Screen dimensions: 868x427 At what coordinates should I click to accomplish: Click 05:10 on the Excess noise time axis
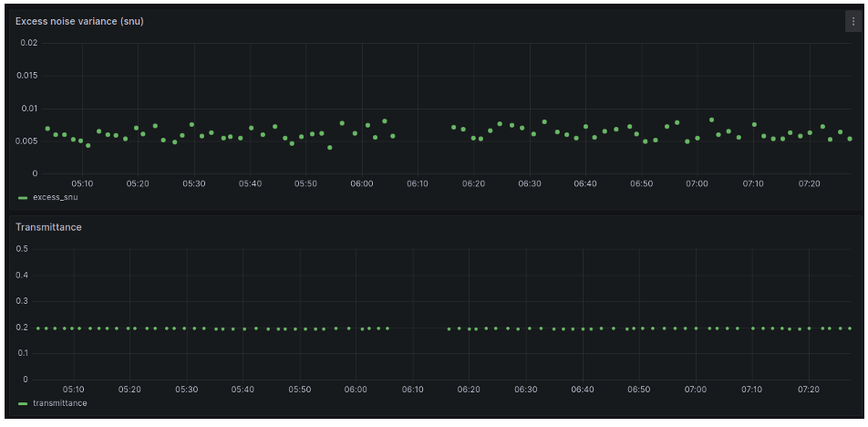click(82, 183)
